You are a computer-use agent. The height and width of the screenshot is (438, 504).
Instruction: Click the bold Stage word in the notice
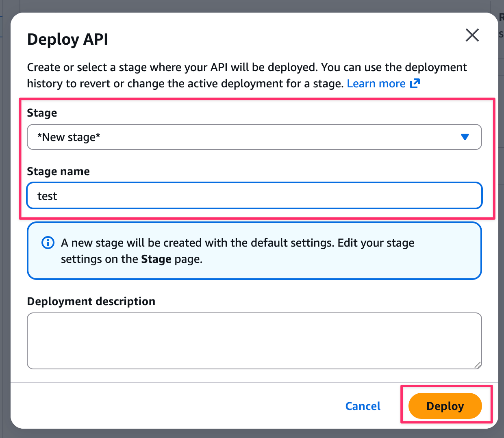156,259
